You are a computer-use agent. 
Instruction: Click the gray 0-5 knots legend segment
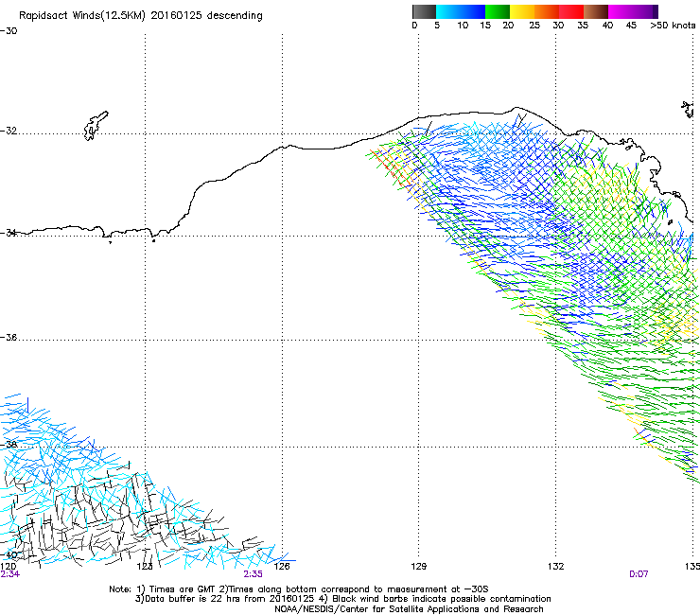coord(424,11)
